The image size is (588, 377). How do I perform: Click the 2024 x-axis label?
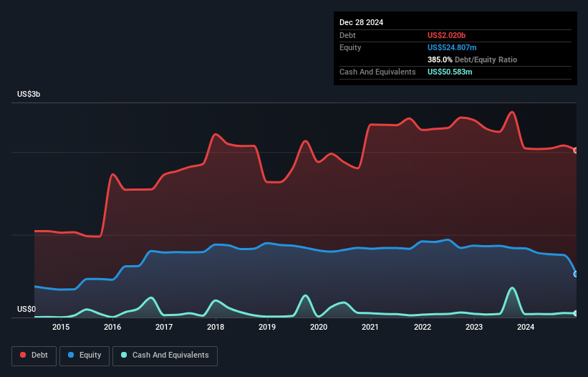click(x=526, y=327)
